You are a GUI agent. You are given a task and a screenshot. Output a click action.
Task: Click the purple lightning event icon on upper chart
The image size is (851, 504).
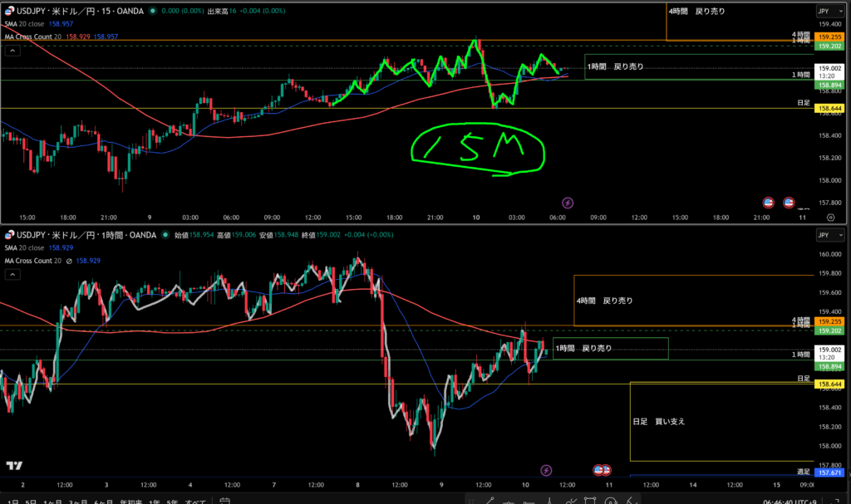(568, 202)
